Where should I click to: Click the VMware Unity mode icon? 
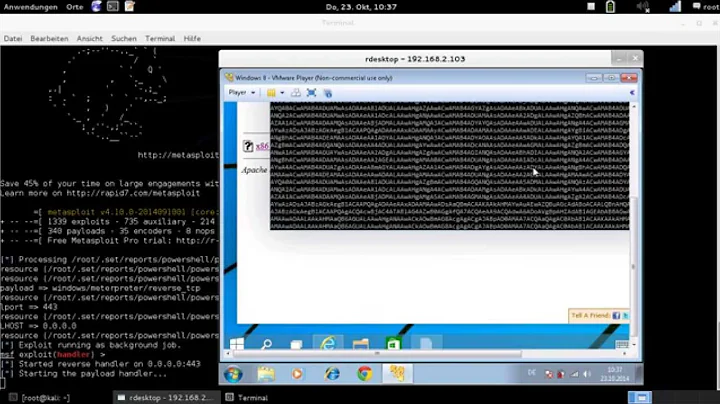click(327, 93)
